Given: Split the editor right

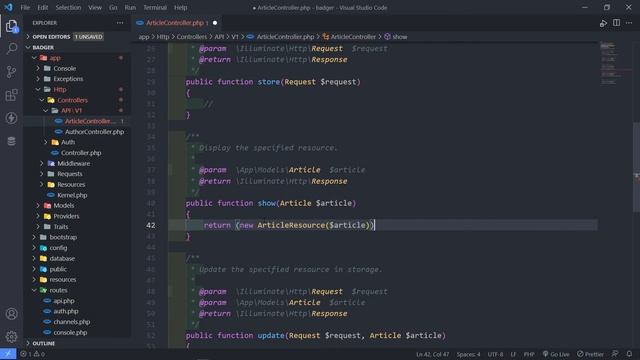Looking at the screenshot, I should point(616,23).
